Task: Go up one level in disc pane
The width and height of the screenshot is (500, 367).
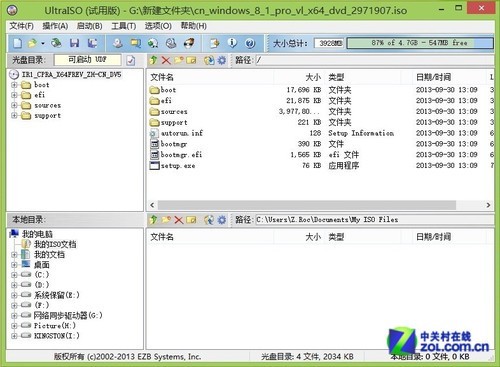Action: click(153, 60)
